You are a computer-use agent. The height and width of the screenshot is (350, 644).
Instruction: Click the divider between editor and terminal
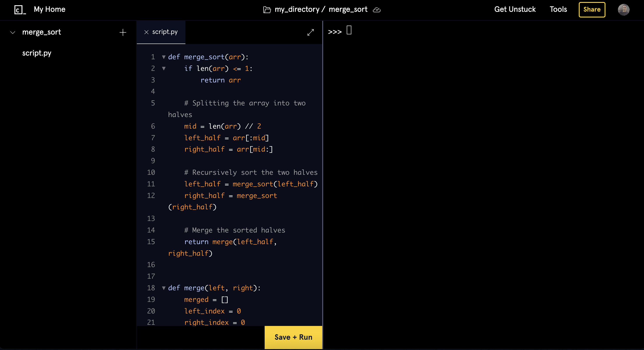click(323, 185)
